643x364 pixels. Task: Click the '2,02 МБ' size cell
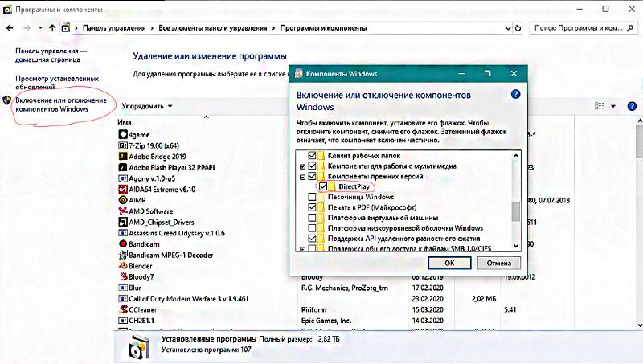484,298
